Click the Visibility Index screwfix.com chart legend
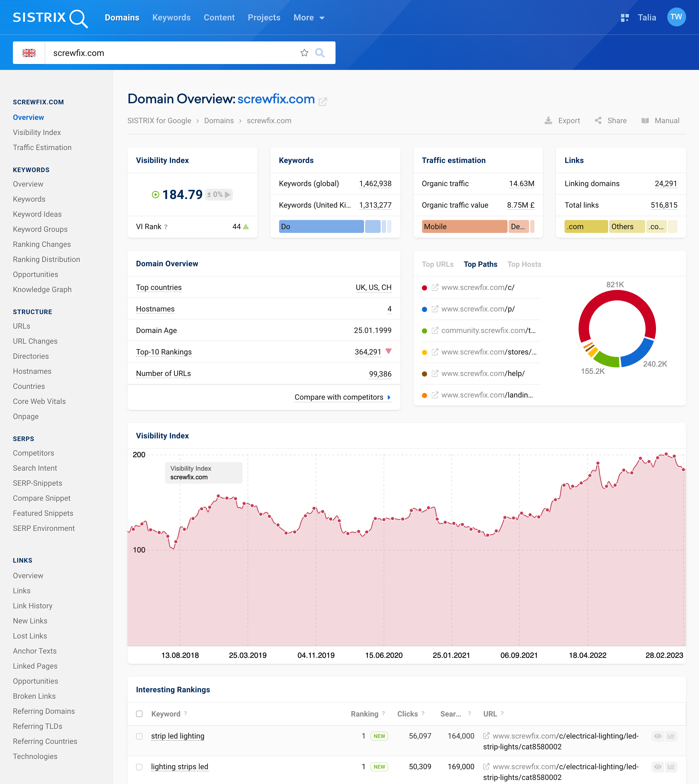The image size is (699, 784). tap(204, 473)
